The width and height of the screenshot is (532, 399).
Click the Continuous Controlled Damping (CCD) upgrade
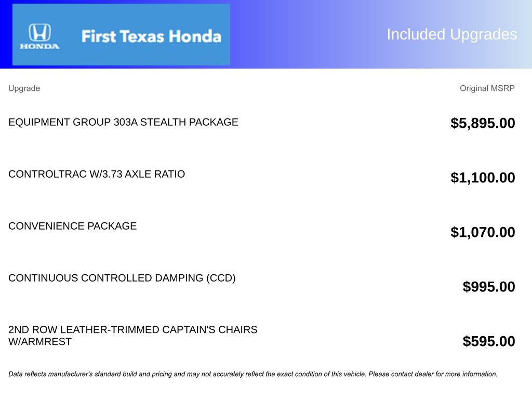tap(122, 278)
